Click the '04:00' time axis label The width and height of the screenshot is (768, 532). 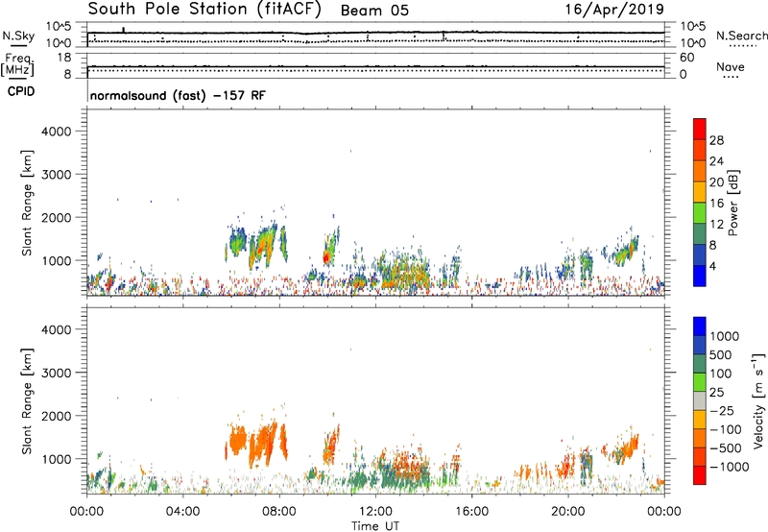(x=182, y=512)
